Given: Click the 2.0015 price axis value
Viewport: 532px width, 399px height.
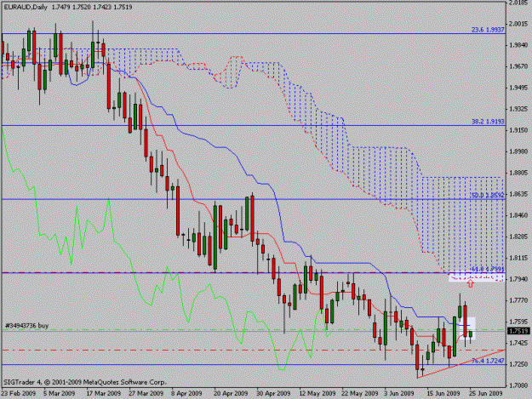Looking at the screenshot, I should (x=518, y=24).
